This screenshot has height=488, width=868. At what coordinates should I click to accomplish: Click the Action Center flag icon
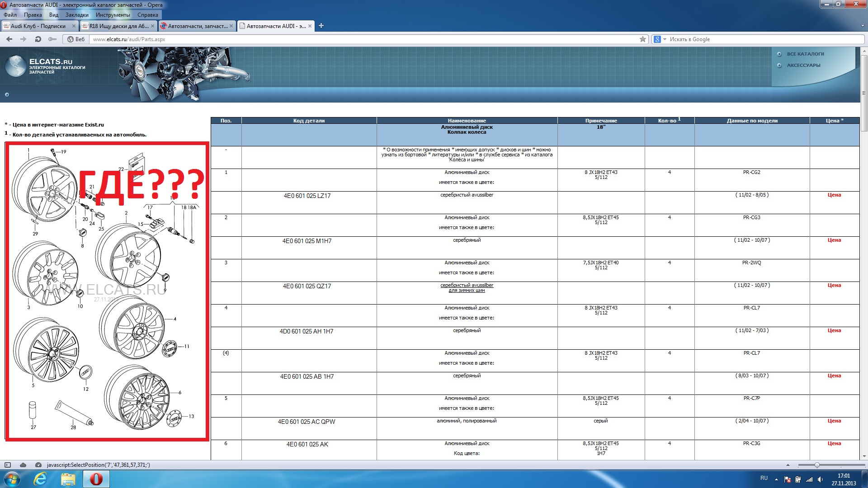[x=787, y=479]
